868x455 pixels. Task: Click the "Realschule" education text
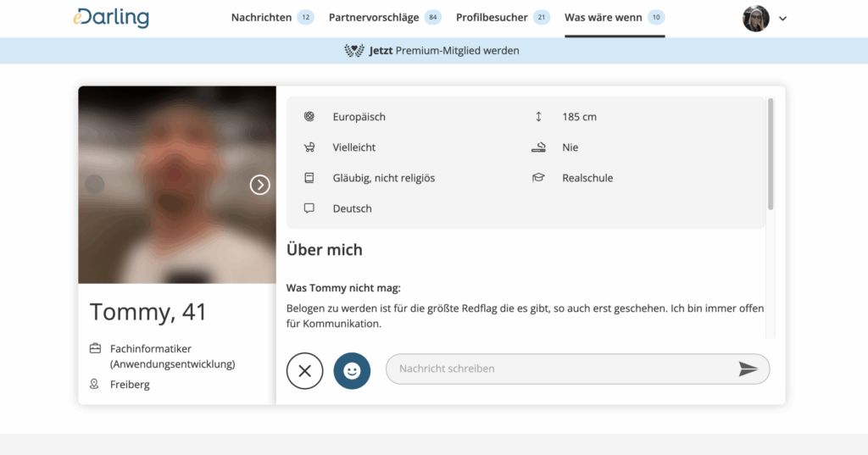[587, 178]
